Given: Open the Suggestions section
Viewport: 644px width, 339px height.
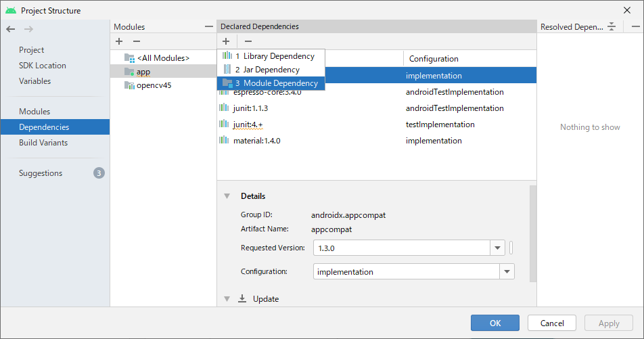Looking at the screenshot, I should pos(41,173).
